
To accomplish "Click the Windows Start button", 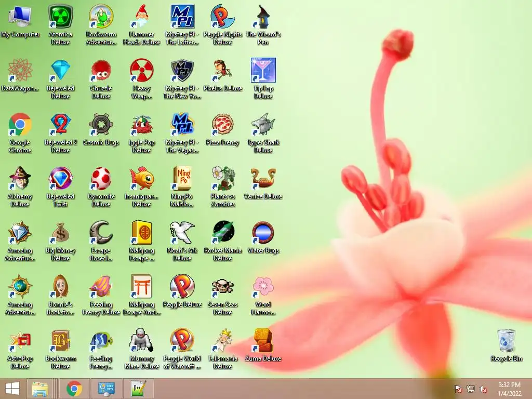I will [12, 389].
